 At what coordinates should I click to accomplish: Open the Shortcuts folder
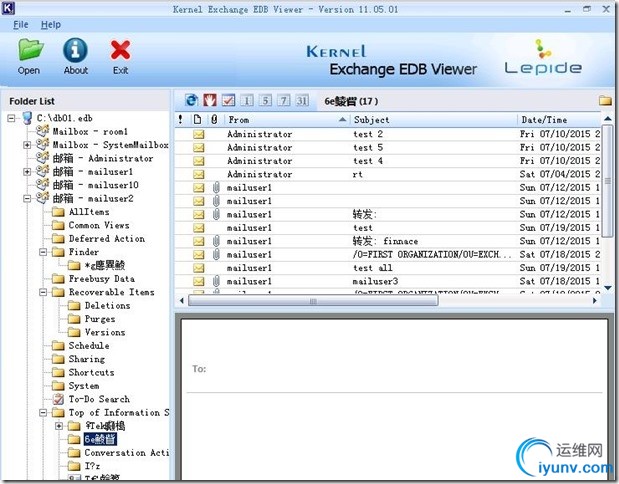point(91,373)
